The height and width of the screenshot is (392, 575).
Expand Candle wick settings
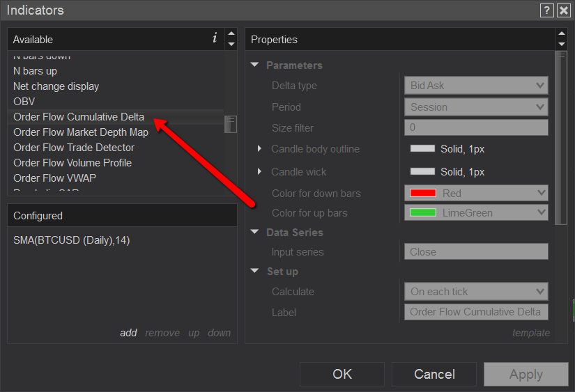point(259,171)
